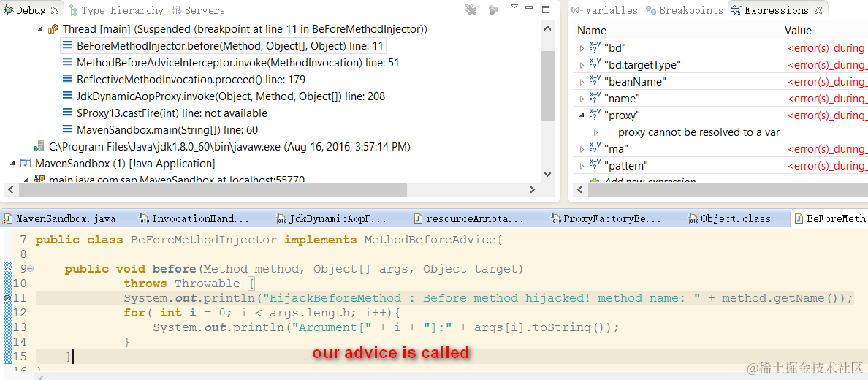Image resolution: width=868 pixels, height=380 pixels.
Task: Expand the "ma" expression
Action: point(582,149)
